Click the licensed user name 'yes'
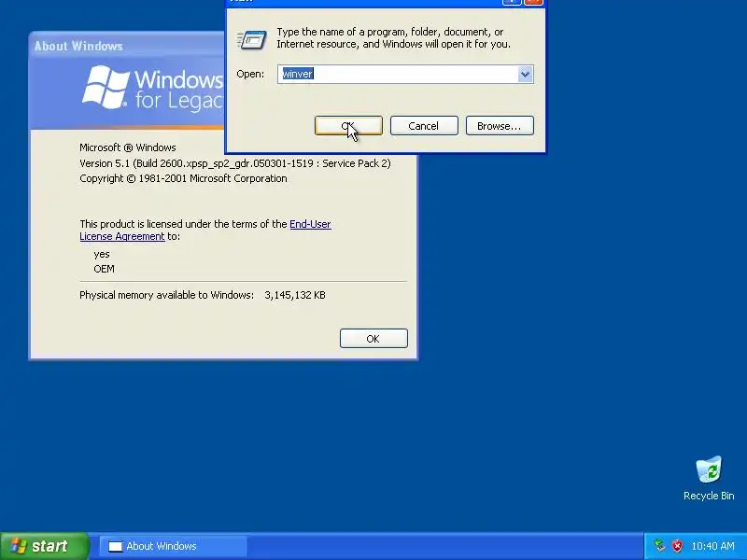The height and width of the screenshot is (560, 747). pos(102,254)
